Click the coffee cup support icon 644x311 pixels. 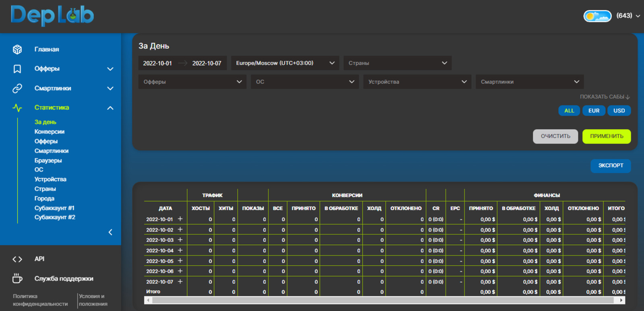18,278
